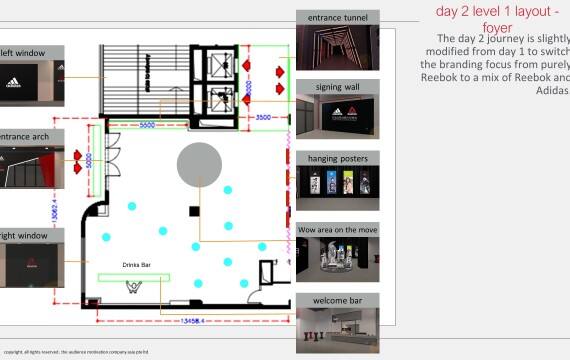The width and height of the screenshot is (570, 360).
Task: Click the 13458.4 width dimension label
Action: (x=193, y=321)
